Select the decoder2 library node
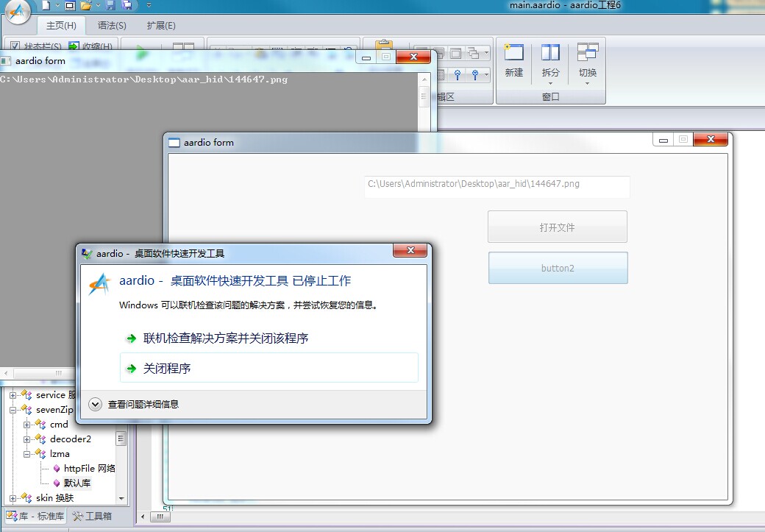The width and height of the screenshot is (765, 532). tap(71, 439)
